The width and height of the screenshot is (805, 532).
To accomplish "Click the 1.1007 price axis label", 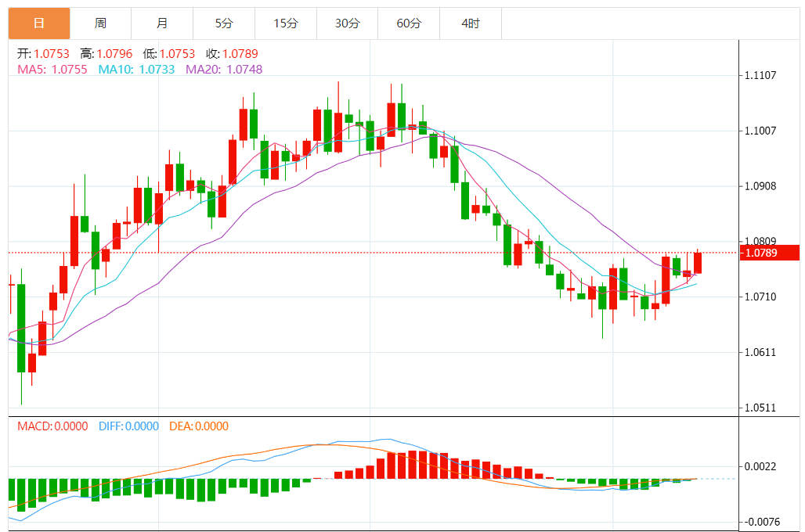I will (x=760, y=131).
